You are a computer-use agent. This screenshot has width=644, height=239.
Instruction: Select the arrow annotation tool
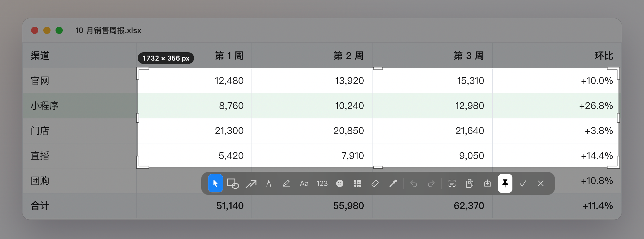point(251,183)
